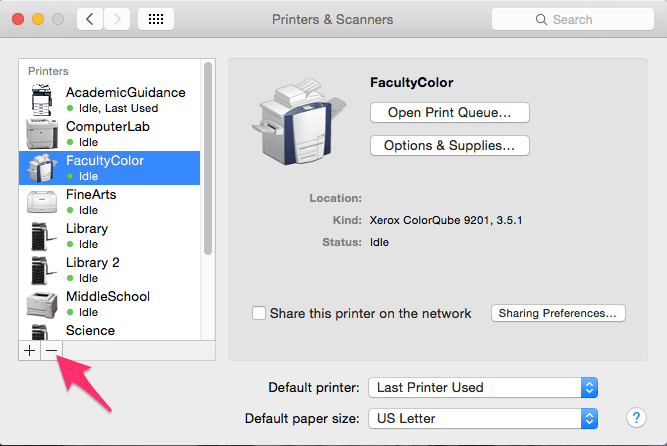Select the AcademicGuidance printer icon
This screenshot has height=446, width=667.
click(x=42, y=100)
